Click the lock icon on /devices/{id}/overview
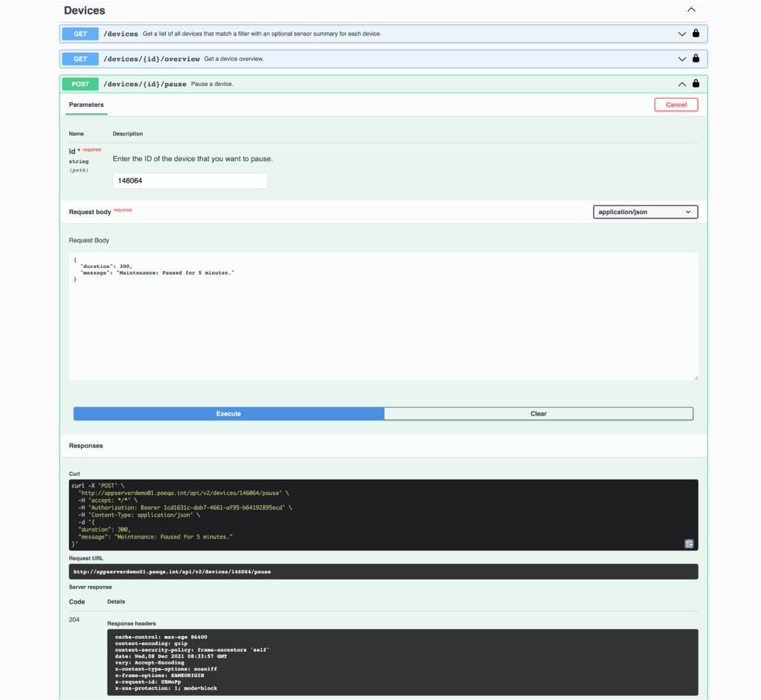Viewport: 761px width, 700px height. [x=695, y=58]
